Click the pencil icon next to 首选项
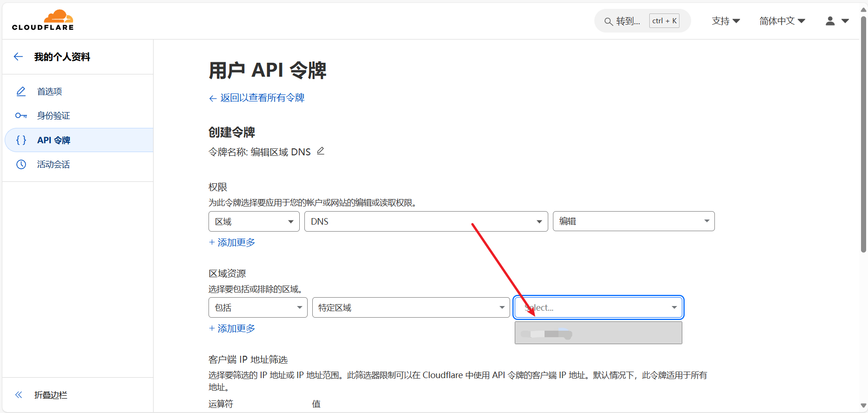The width and height of the screenshot is (868, 413). coord(21,91)
